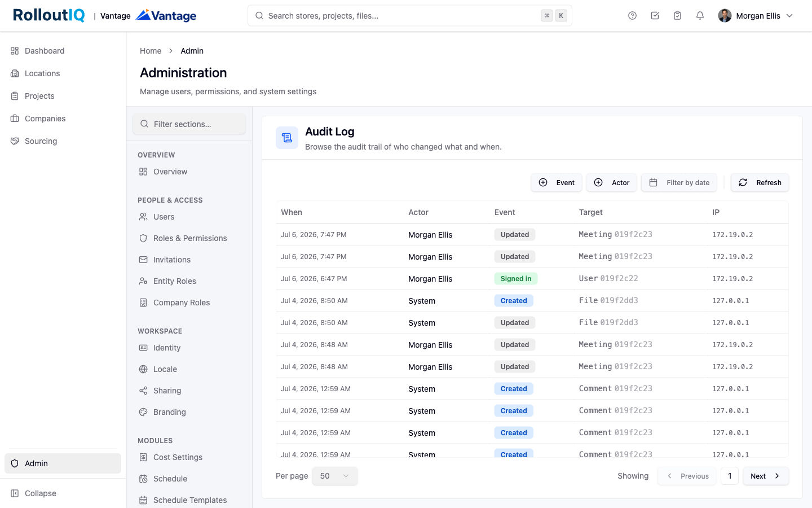Open the help question-mark icon
The width and height of the screenshot is (812, 508).
tap(632, 16)
